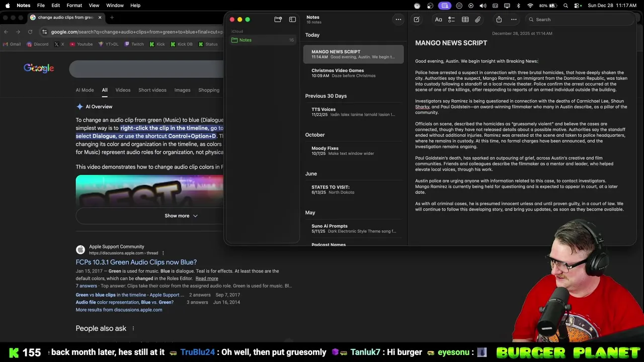
Task: Create new folder in Notes sidebar
Action: (x=278, y=20)
